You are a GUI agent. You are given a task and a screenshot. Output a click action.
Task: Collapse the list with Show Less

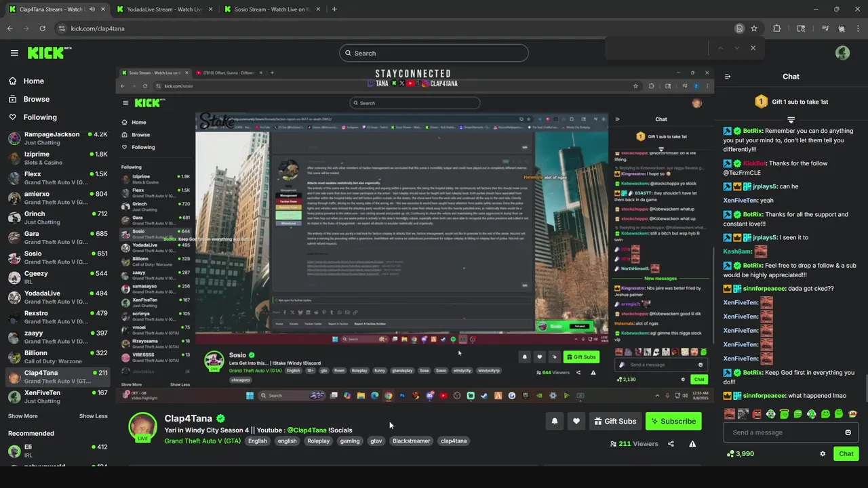93,416
